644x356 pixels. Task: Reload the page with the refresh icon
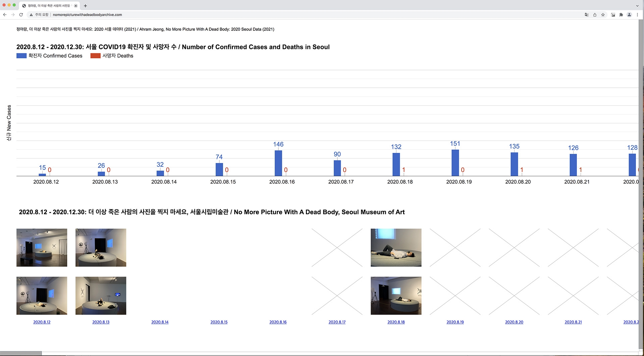[21, 15]
